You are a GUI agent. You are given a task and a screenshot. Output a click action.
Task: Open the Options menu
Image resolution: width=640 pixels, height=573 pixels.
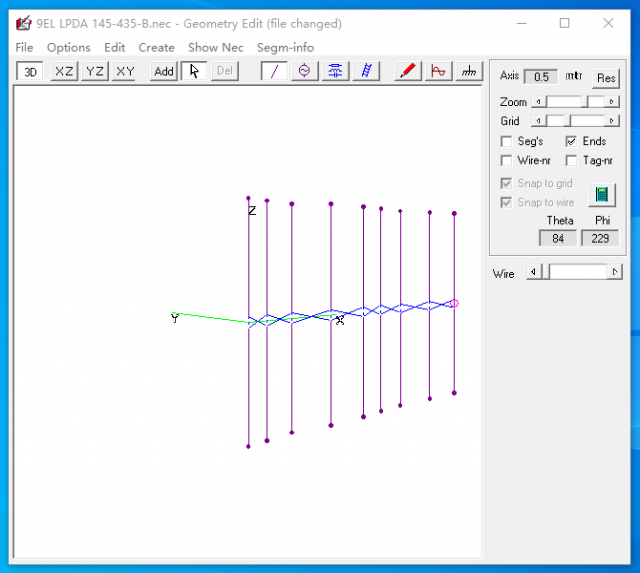(69, 48)
